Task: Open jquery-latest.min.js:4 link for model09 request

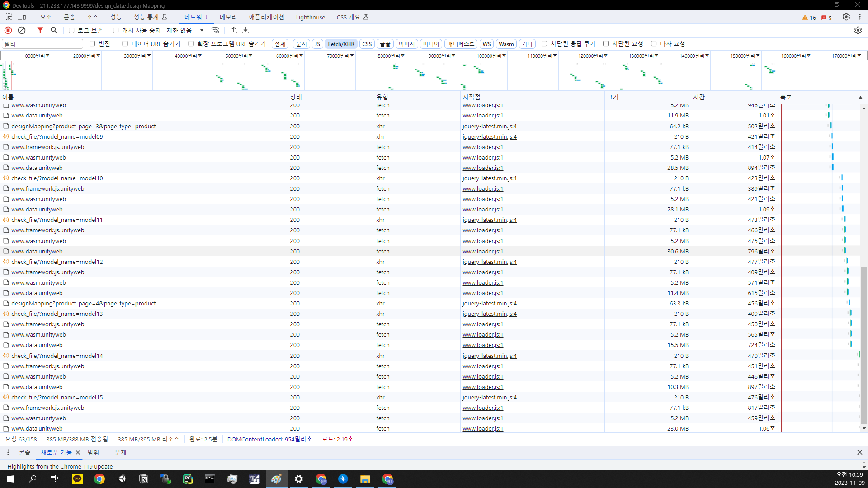Action: (489, 136)
